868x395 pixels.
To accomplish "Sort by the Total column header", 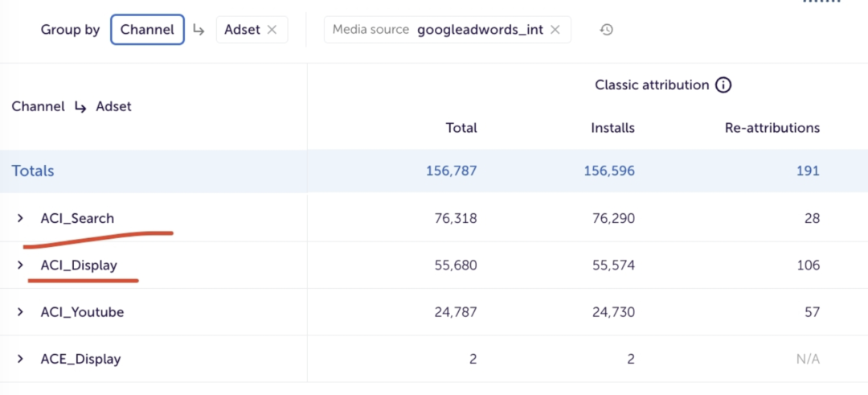I will pos(461,128).
